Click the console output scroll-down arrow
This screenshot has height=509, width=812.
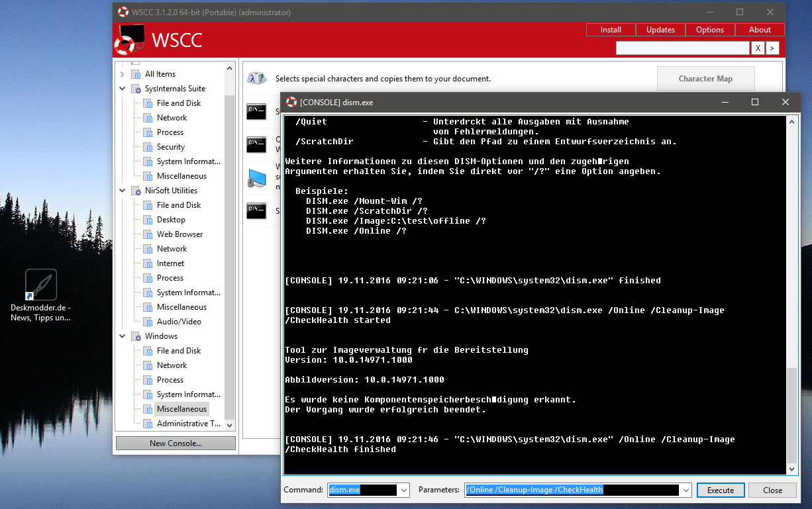click(792, 469)
